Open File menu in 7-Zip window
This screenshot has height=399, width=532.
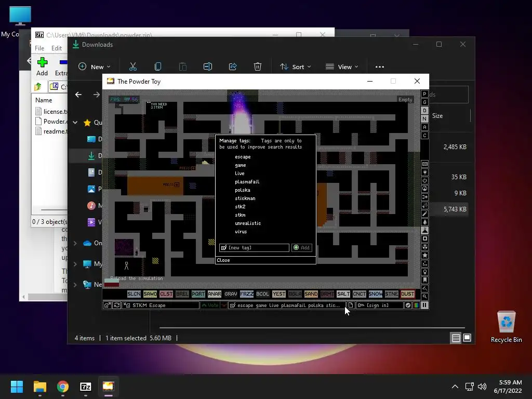39,48
